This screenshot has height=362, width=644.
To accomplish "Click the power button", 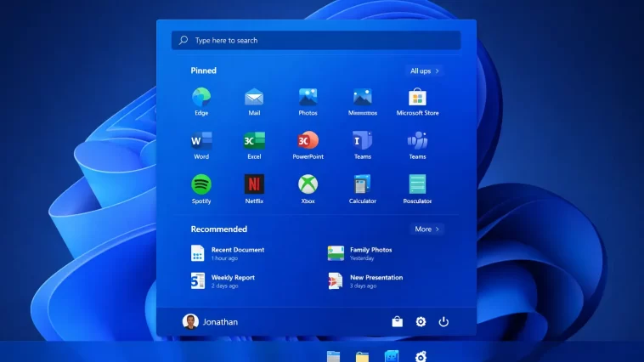I will 443,322.
